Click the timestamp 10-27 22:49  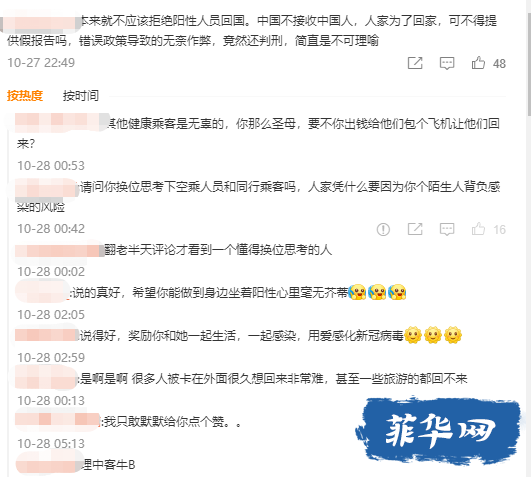pyautogui.click(x=41, y=63)
